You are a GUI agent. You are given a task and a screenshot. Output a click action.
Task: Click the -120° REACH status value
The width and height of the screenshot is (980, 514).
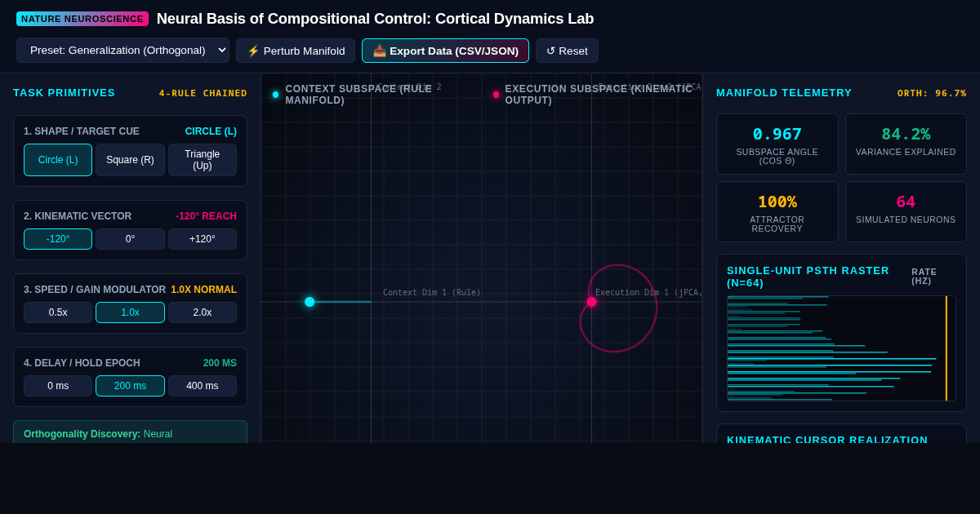pos(206,216)
